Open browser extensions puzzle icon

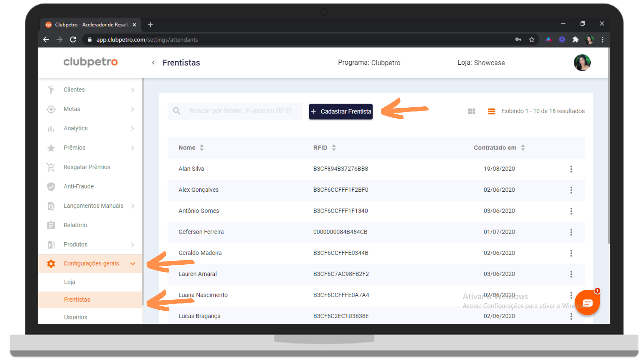click(576, 40)
